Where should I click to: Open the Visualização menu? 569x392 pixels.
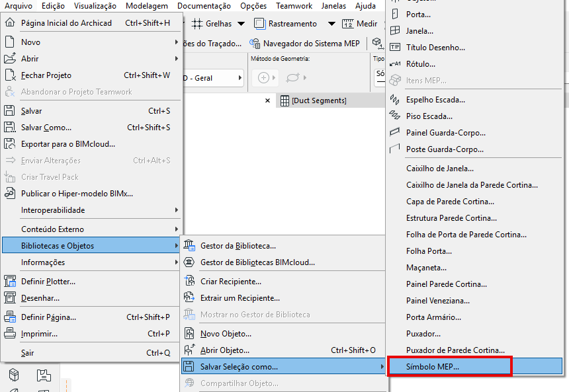coord(95,6)
